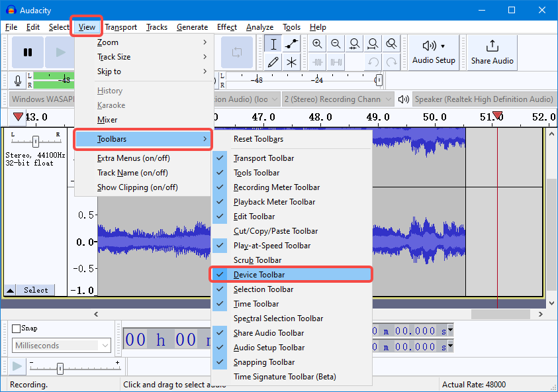Screen dimensions: 558x392
Task: Click the recording meter microphone icon
Action: pos(17,81)
